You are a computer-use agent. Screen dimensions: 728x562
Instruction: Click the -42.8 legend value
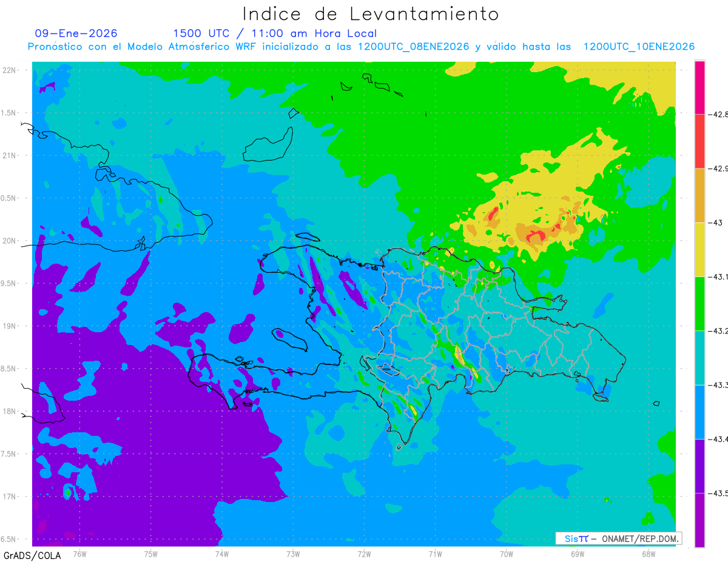click(x=719, y=114)
